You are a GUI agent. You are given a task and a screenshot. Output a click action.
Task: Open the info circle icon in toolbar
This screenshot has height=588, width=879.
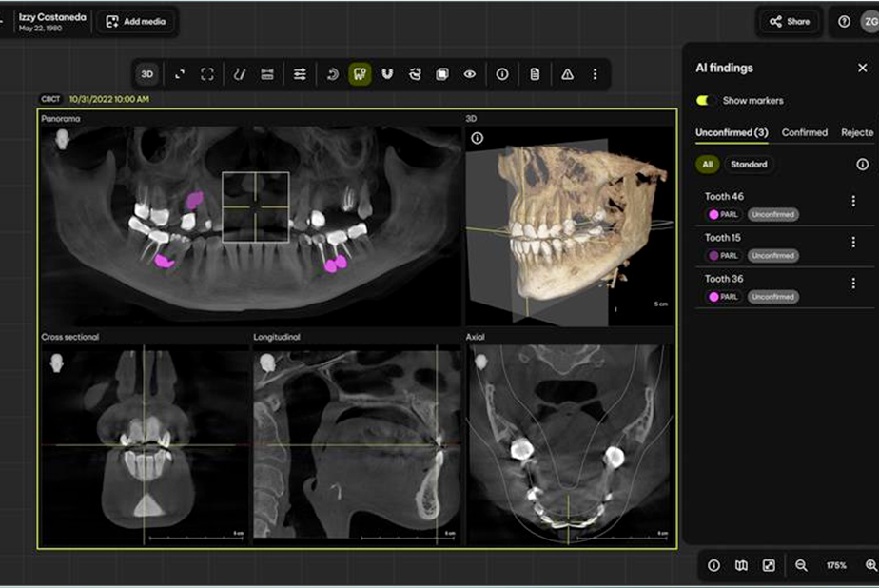(502, 74)
